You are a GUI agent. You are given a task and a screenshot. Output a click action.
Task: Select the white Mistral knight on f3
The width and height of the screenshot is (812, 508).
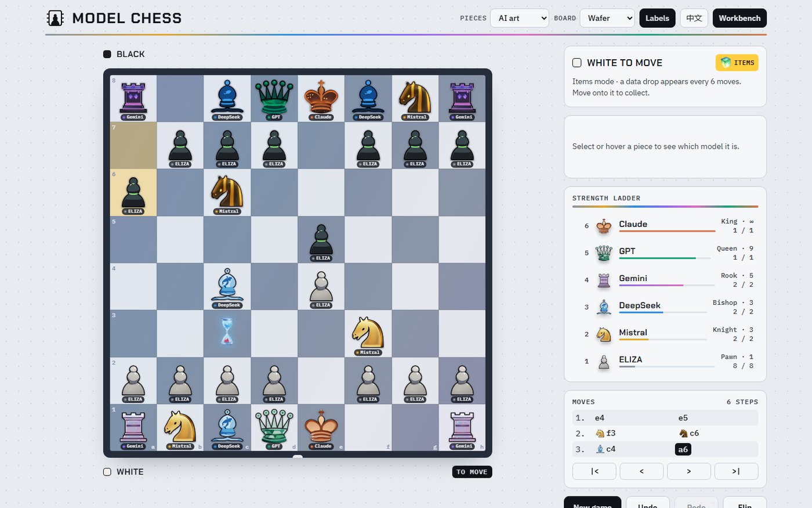coord(368,333)
